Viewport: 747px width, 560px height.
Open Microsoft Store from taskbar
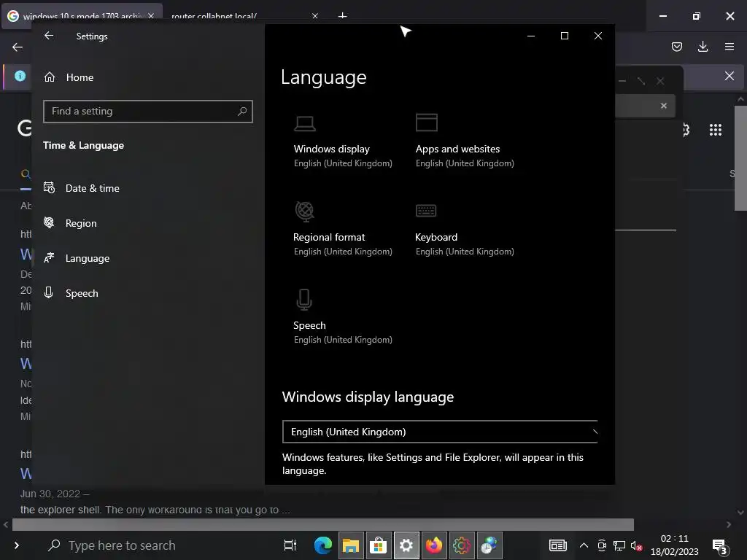tap(379, 545)
